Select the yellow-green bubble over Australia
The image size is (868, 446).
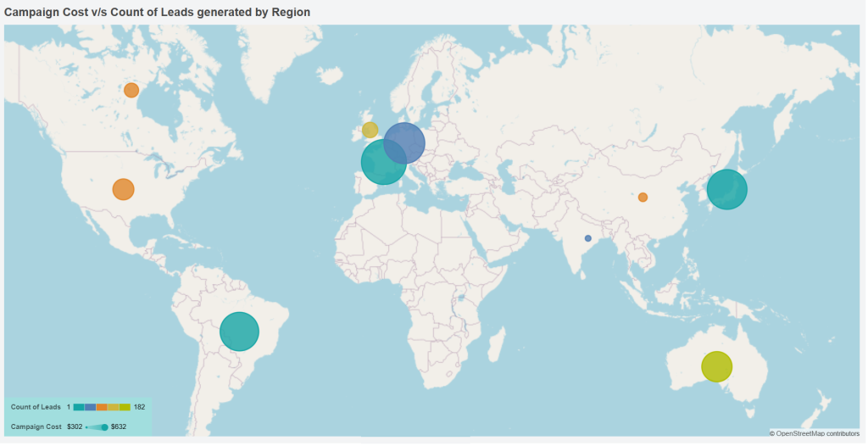tap(716, 366)
